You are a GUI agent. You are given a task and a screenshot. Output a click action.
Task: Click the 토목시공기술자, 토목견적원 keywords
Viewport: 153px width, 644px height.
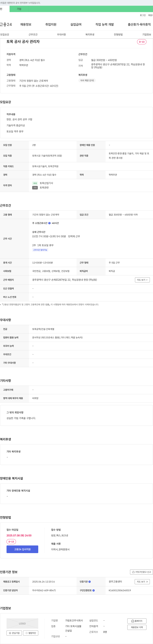(x=45, y=167)
